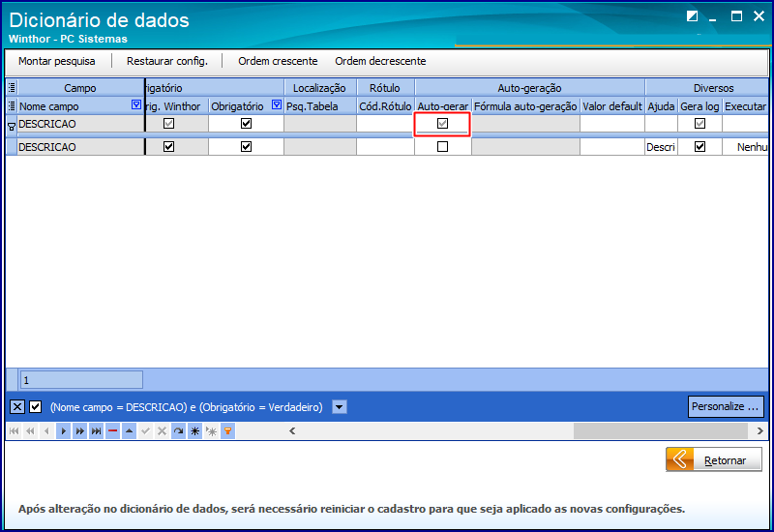Remove filter with X box in filter bar
The width and height of the screenshot is (774, 532).
[17, 407]
